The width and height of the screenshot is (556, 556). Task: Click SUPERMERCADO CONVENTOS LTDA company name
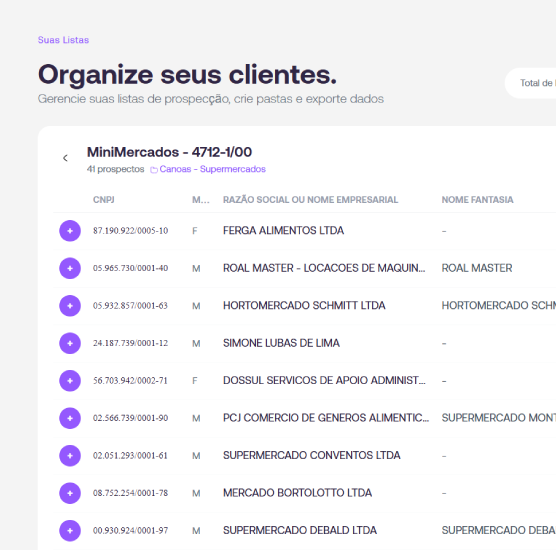pyautogui.click(x=312, y=455)
